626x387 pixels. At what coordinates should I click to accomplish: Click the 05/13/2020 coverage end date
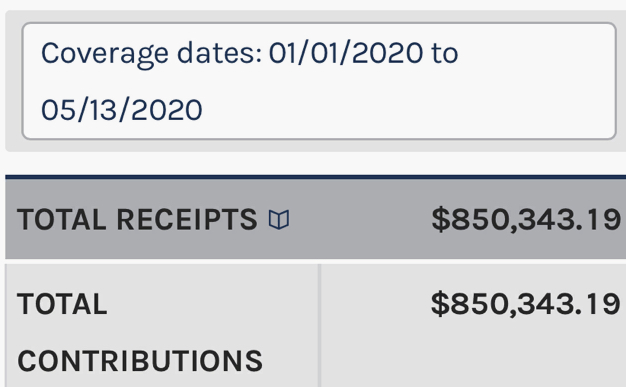122,110
